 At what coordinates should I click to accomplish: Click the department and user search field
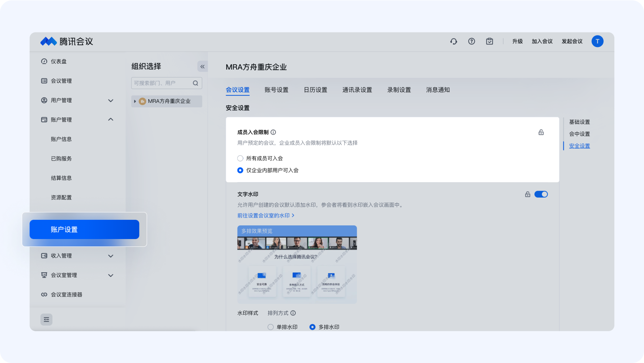click(162, 83)
